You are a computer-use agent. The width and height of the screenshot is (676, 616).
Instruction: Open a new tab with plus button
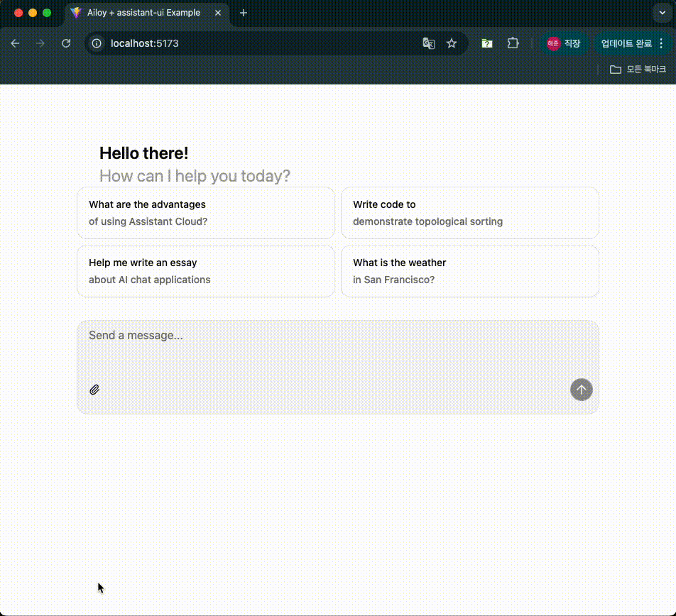click(x=244, y=13)
